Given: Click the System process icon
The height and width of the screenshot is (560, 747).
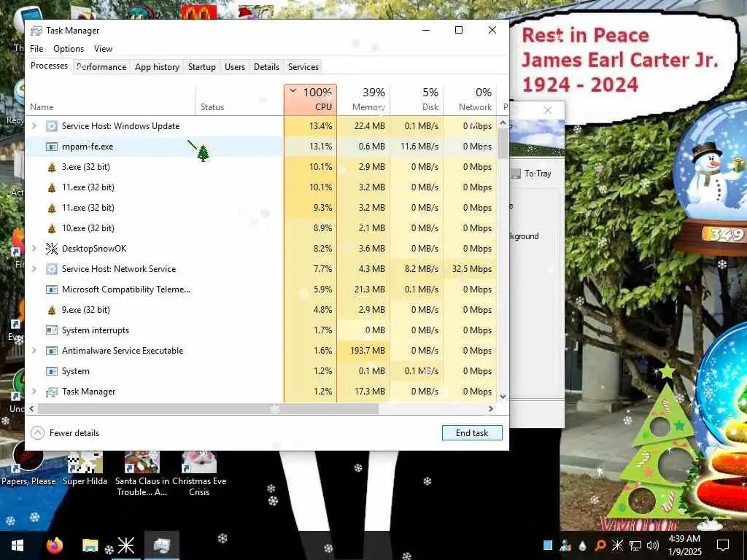Looking at the screenshot, I should (52, 371).
